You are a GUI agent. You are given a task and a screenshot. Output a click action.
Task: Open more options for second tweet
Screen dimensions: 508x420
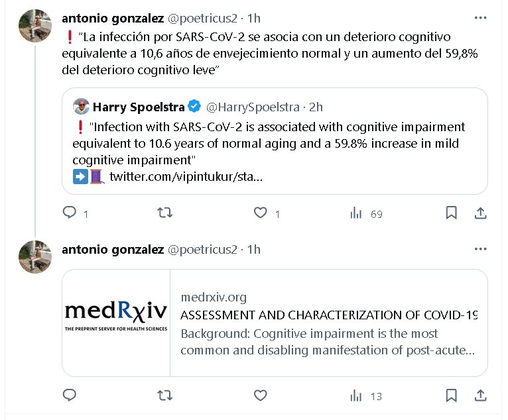(481, 249)
